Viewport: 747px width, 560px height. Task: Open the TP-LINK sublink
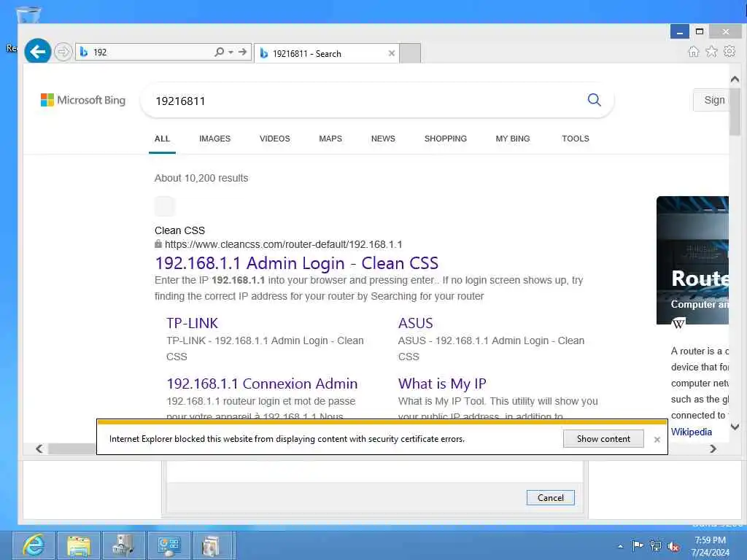192,323
